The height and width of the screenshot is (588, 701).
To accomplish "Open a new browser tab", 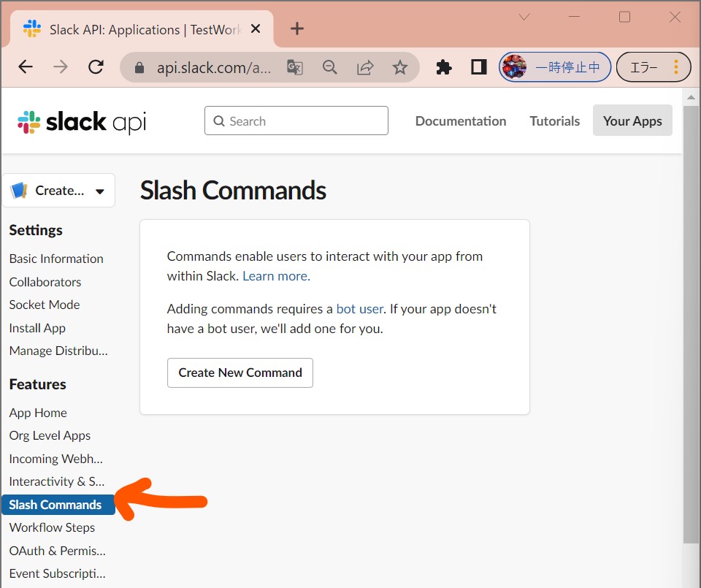I will 297,29.
